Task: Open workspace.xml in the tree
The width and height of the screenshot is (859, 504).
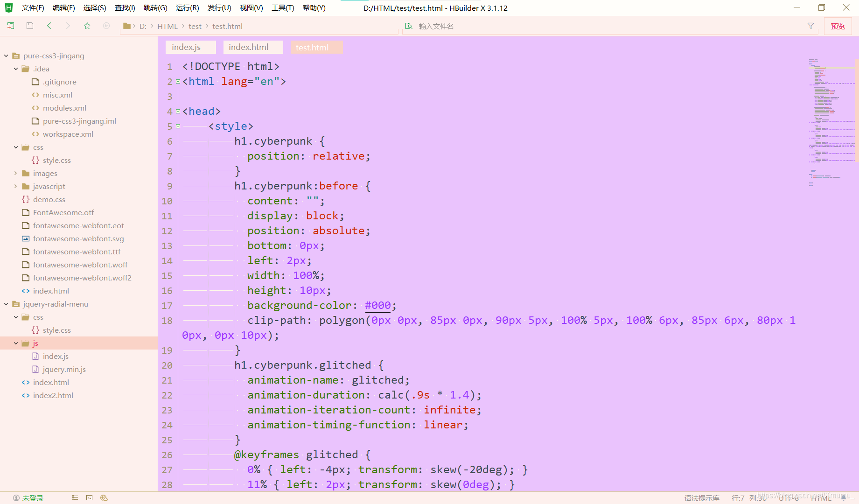Action: pos(68,134)
